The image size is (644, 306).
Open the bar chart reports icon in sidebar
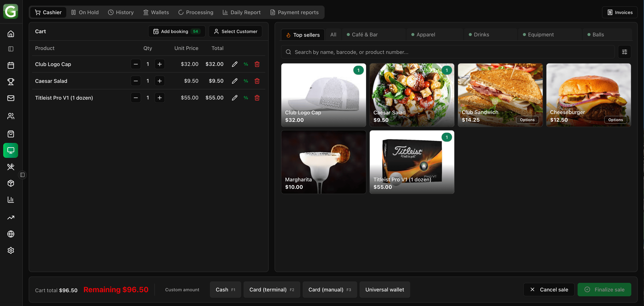11,199
